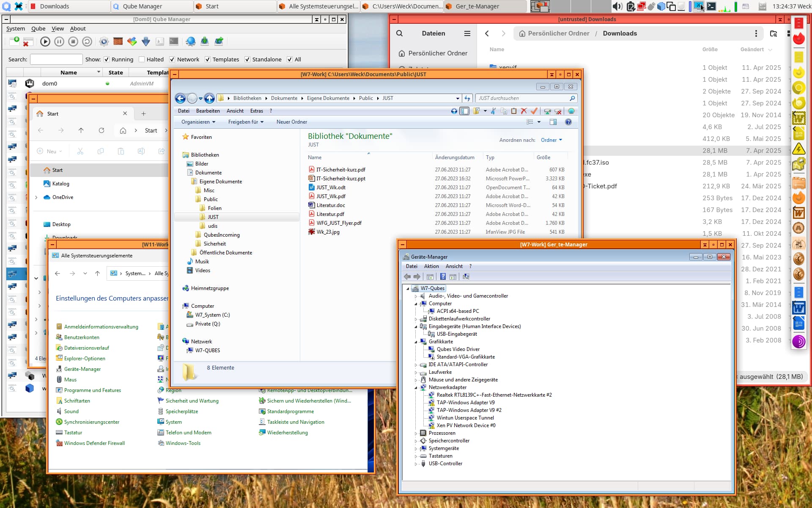Click the qube settings gear icon
The width and height of the screenshot is (812, 508).
pos(104,41)
